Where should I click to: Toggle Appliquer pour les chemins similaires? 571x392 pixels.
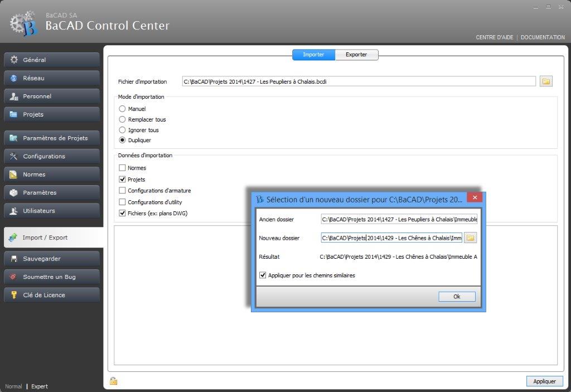coord(263,275)
